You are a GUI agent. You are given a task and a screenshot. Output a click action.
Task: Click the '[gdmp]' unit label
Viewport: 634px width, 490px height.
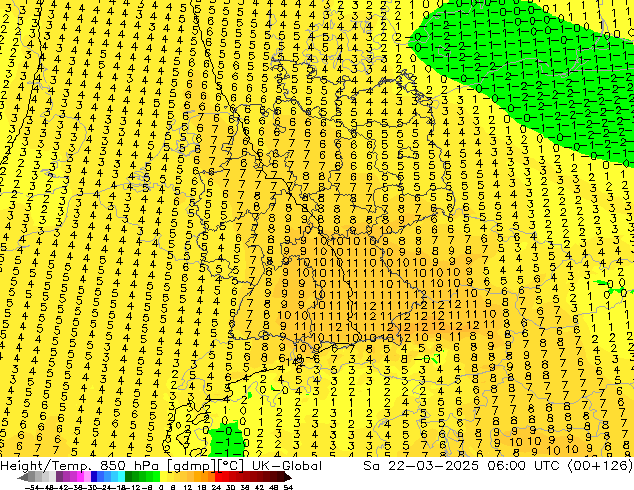tap(190, 466)
